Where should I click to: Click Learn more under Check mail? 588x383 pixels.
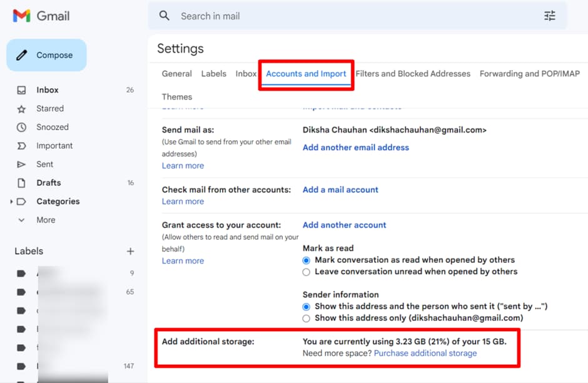(183, 202)
